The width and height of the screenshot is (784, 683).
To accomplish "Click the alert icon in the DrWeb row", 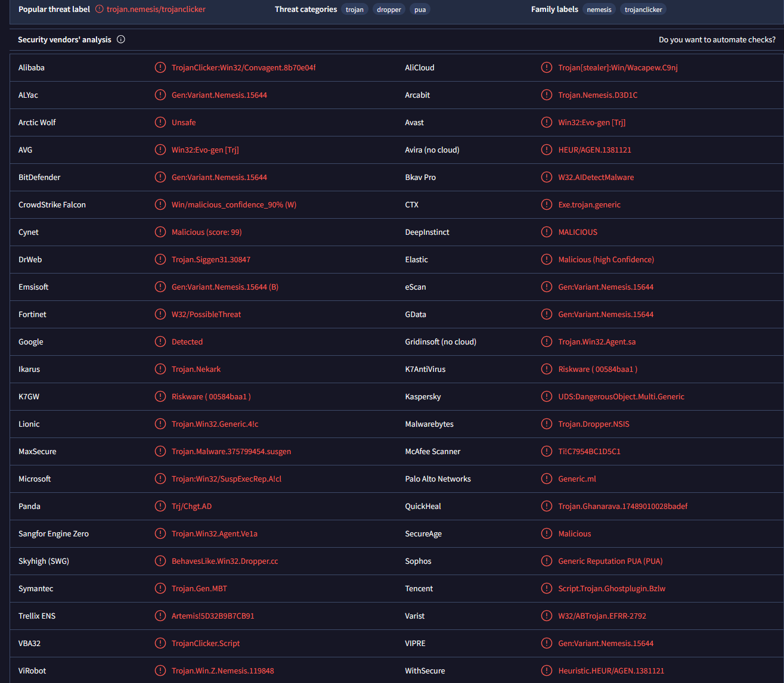I will [160, 259].
